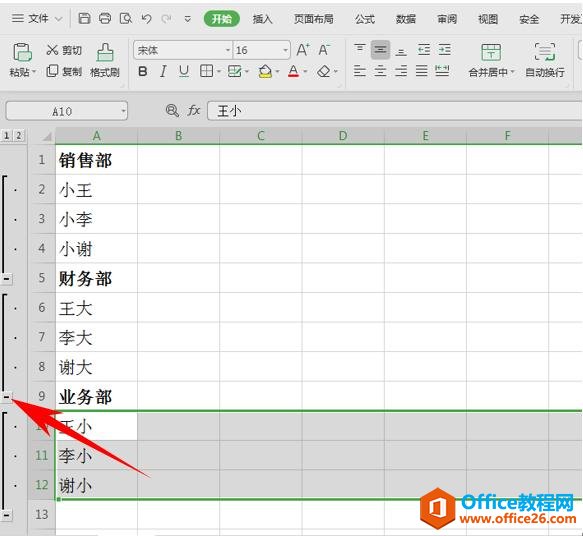Screen dimensions: 583x536
Task: Click the decrease indent icon
Action: [x=424, y=50]
